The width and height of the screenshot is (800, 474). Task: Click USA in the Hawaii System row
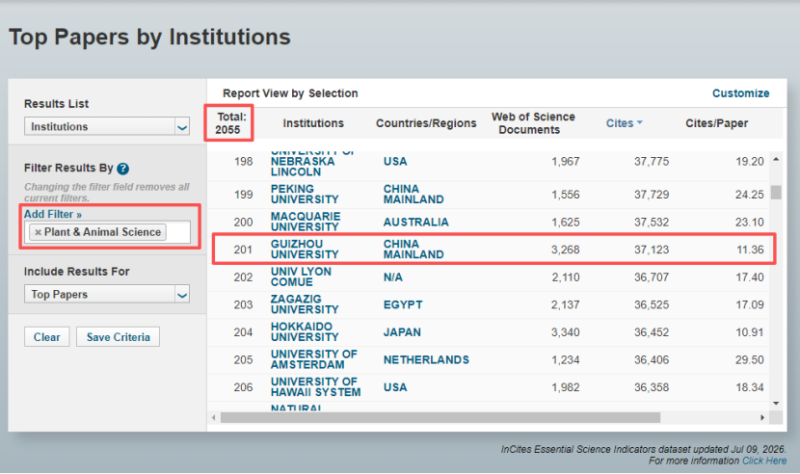point(395,387)
